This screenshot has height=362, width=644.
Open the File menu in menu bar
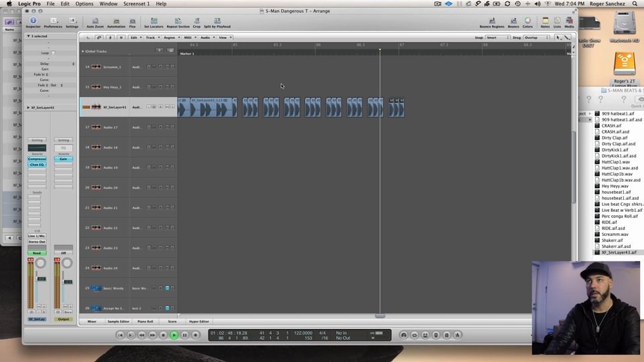click(50, 4)
